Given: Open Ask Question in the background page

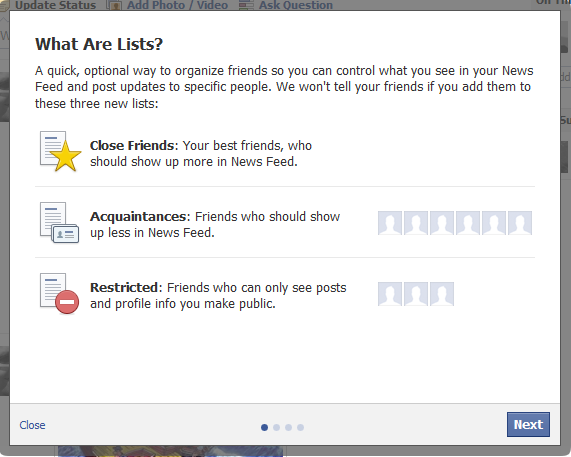Looking at the screenshot, I should [x=296, y=5].
